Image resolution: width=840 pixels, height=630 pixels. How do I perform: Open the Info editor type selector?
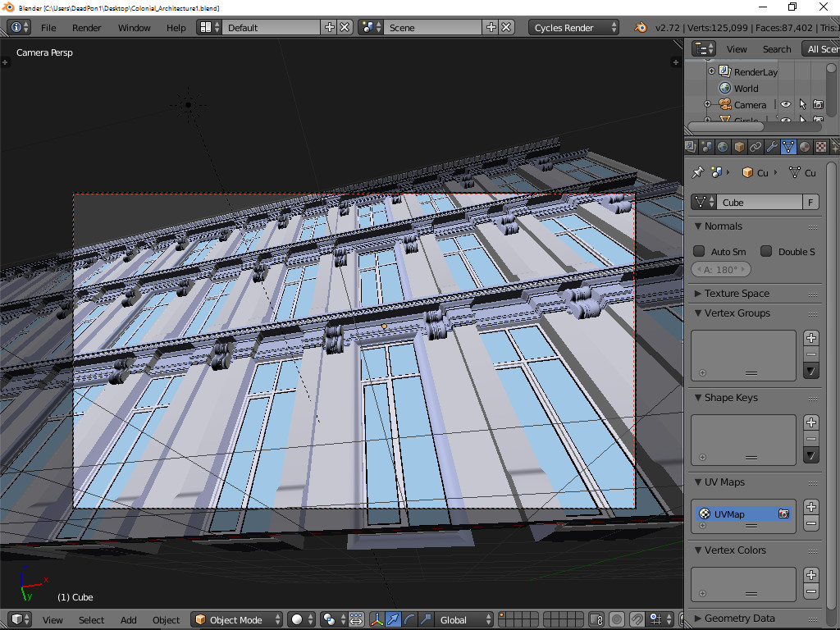[x=20, y=27]
